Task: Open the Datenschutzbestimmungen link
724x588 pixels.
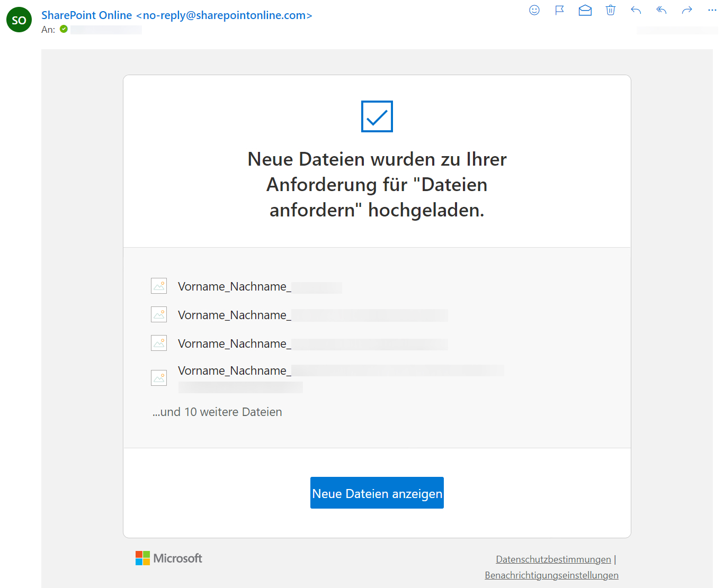Action: (553, 559)
